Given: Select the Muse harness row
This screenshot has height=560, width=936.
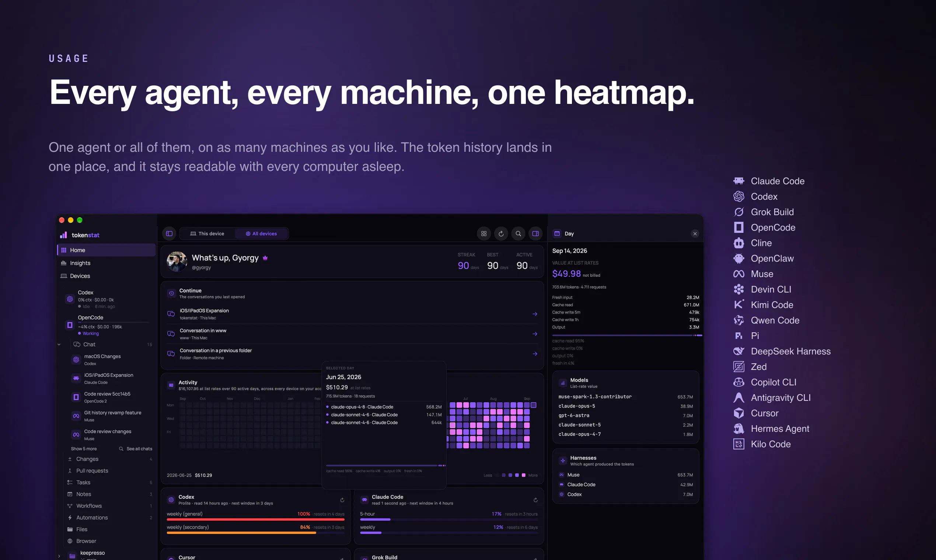Looking at the screenshot, I should [x=626, y=475].
